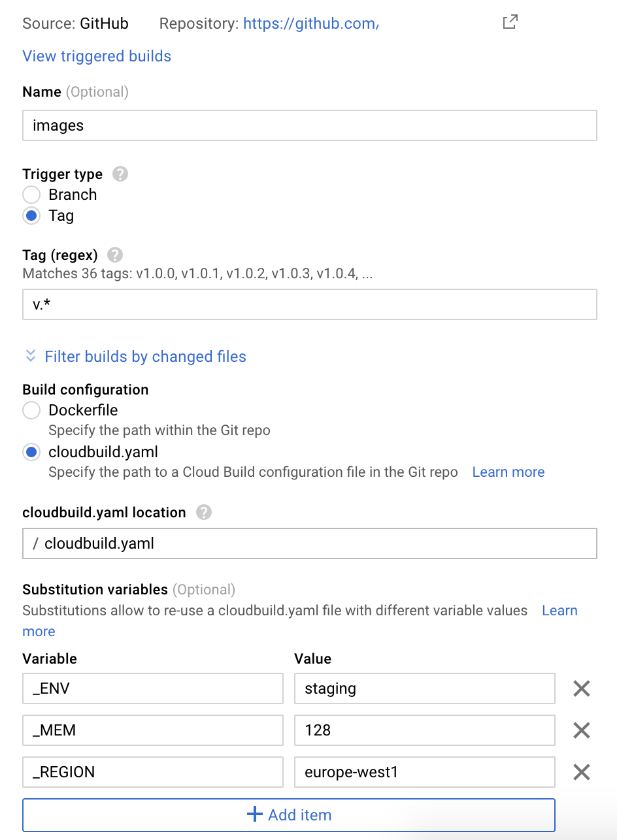Remove the _REGION substitution variable
Screen dimensions: 617x840
pyautogui.click(x=581, y=772)
